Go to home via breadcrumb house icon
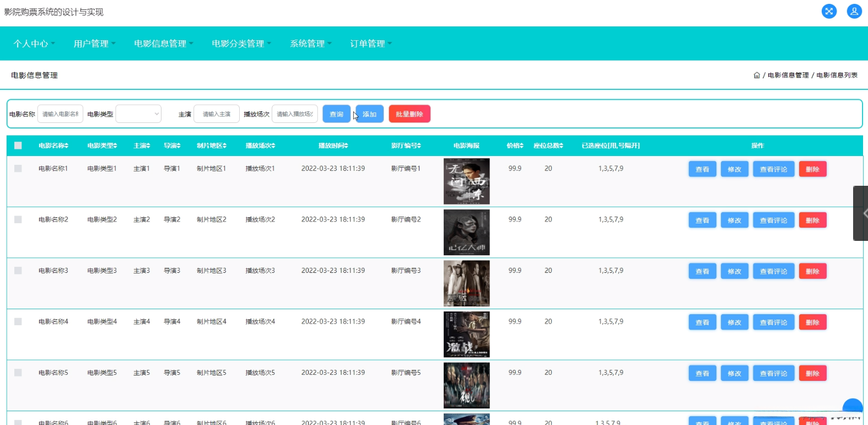 click(x=757, y=76)
